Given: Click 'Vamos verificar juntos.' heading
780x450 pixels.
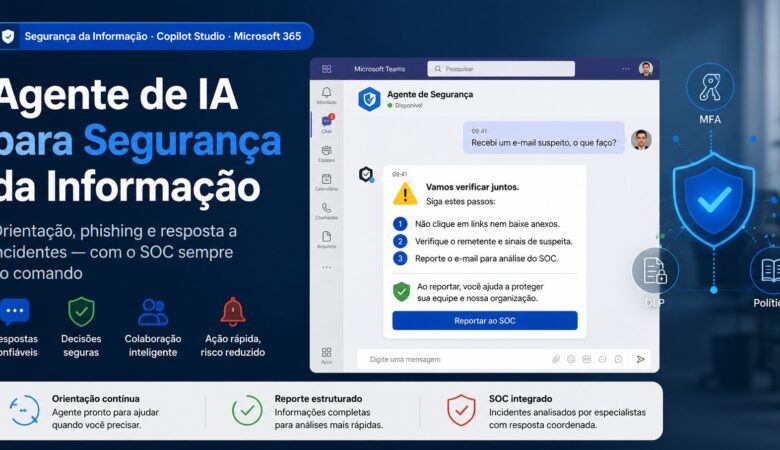Looking at the screenshot, I should [x=472, y=187].
